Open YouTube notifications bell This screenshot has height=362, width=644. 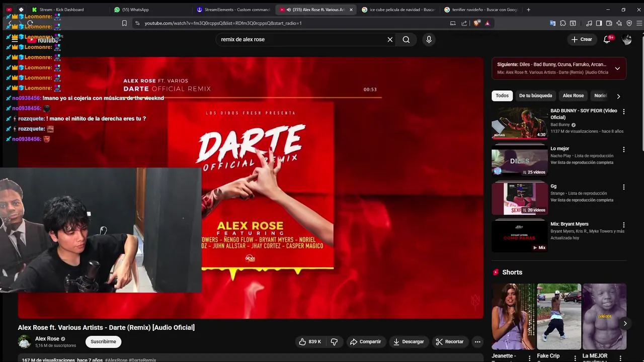click(607, 39)
